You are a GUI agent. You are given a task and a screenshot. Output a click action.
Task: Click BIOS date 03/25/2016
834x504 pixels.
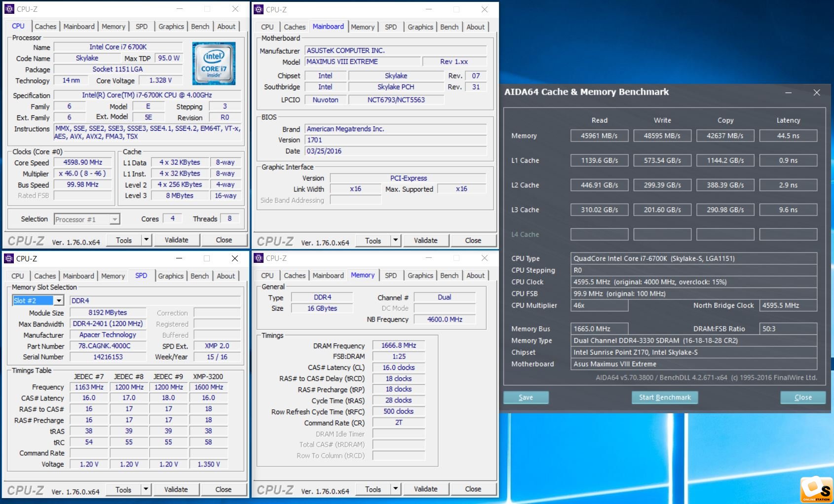pyautogui.click(x=396, y=151)
